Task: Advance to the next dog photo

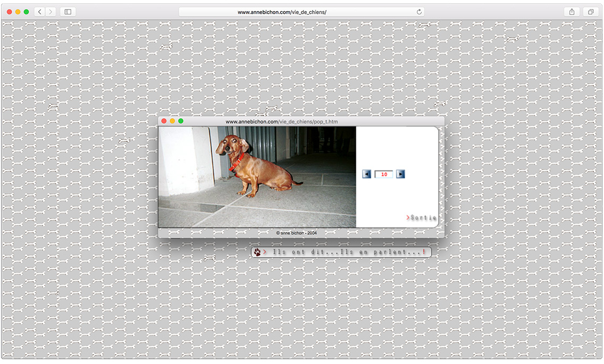Action: tap(400, 174)
